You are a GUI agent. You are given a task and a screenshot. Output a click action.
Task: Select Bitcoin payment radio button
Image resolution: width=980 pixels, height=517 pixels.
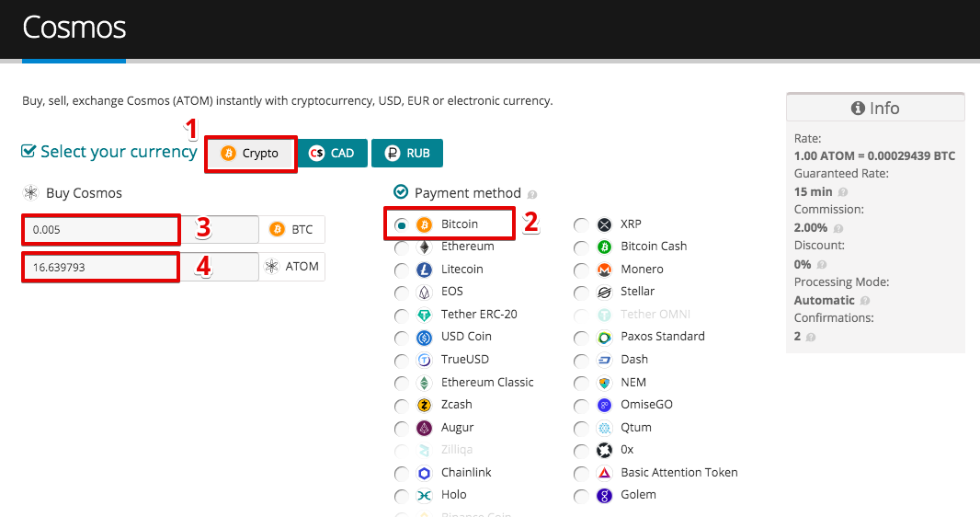click(x=401, y=225)
